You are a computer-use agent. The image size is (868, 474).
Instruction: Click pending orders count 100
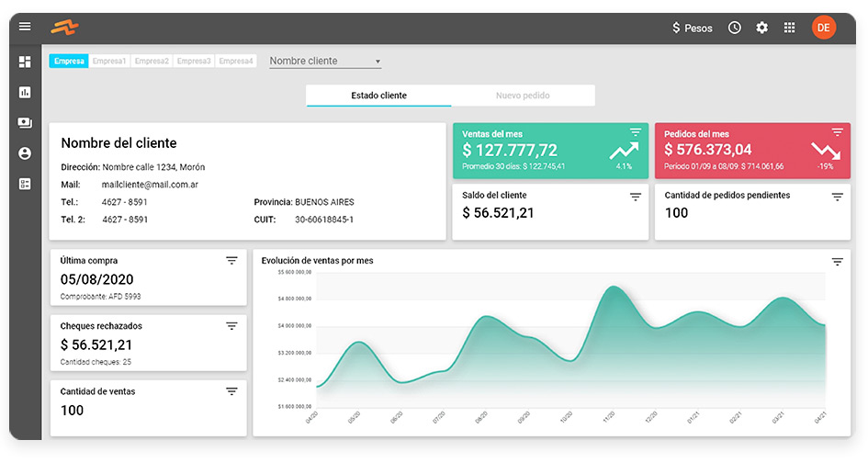(676, 212)
